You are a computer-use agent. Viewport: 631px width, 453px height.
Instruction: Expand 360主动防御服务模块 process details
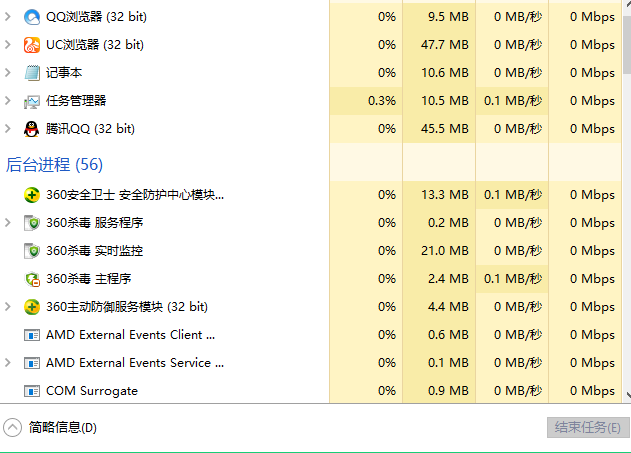9,307
